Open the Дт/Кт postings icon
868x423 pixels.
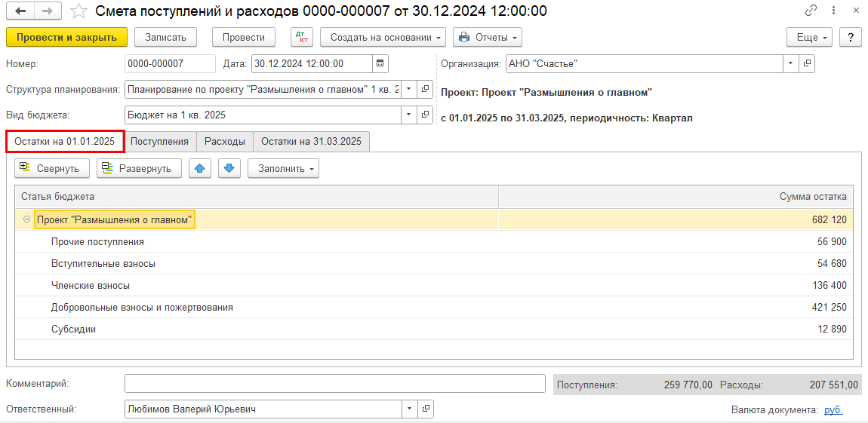point(301,38)
